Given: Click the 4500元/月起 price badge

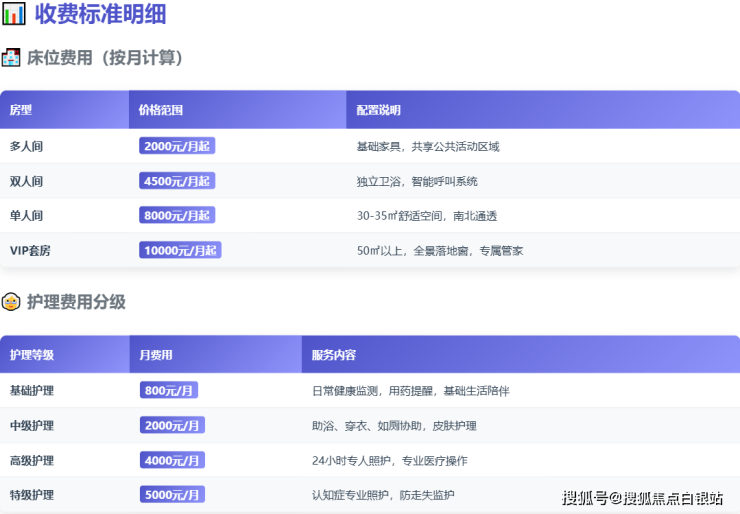Looking at the screenshot, I should coord(177,181).
